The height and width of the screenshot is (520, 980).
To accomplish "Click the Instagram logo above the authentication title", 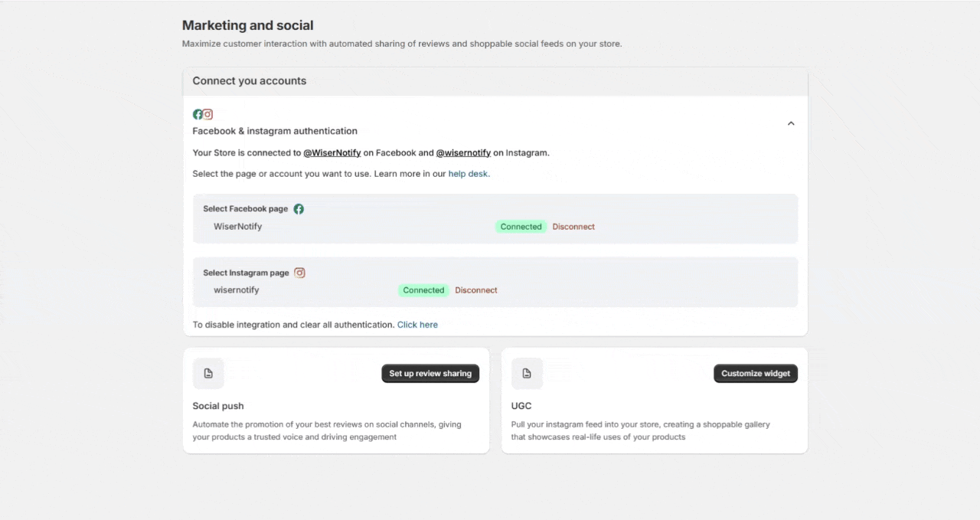I will click(207, 114).
